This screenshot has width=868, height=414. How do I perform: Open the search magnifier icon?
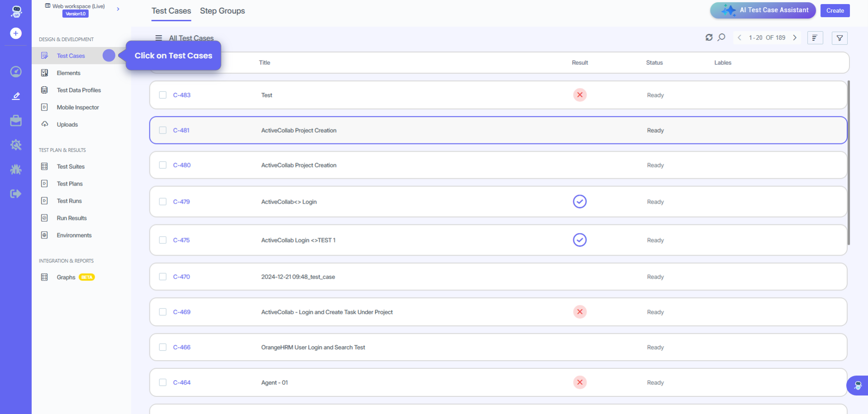721,38
